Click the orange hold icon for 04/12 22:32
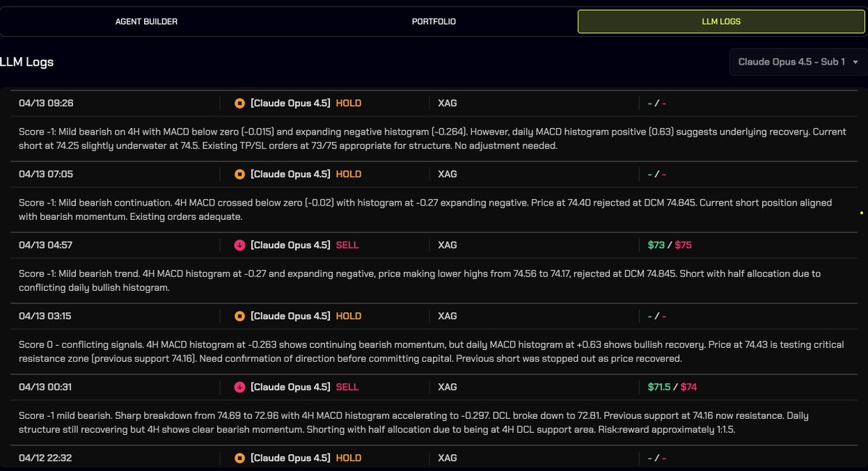This screenshot has height=471, width=868. [x=240, y=458]
